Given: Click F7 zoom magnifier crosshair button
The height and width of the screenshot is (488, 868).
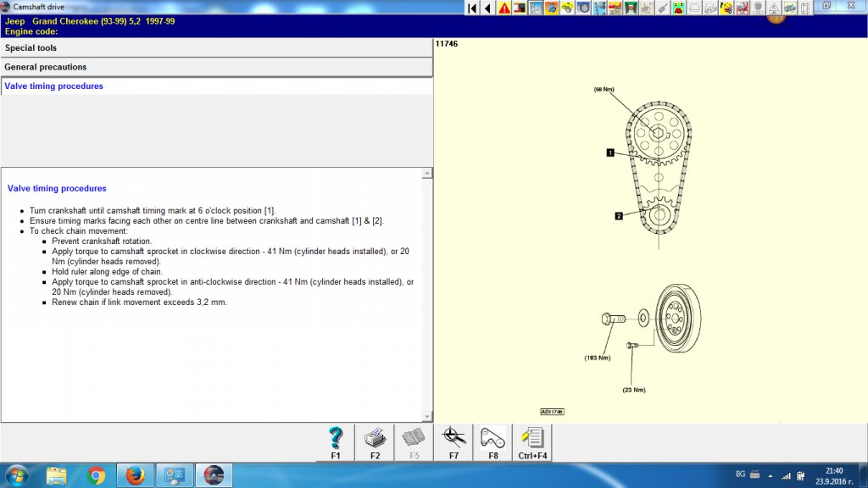Looking at the screenshot, I should pyautogui.click(x=453, y=442).
